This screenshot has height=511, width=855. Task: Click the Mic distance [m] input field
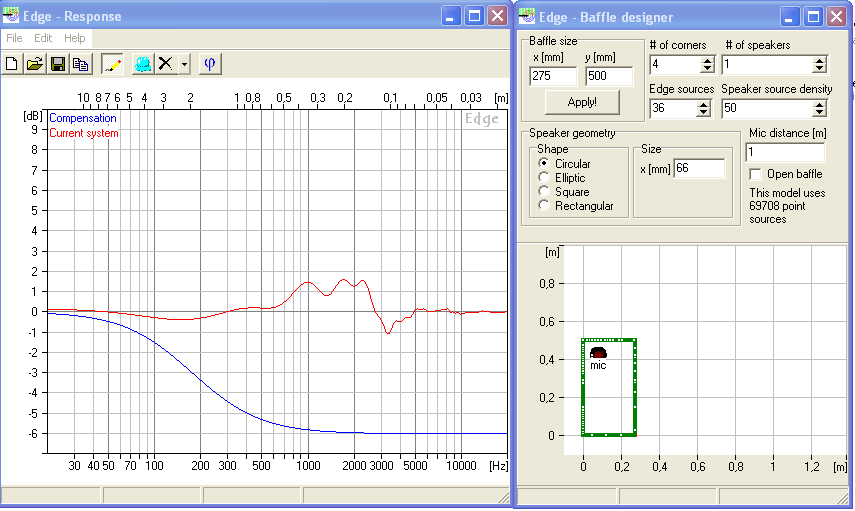click(785, 152)
